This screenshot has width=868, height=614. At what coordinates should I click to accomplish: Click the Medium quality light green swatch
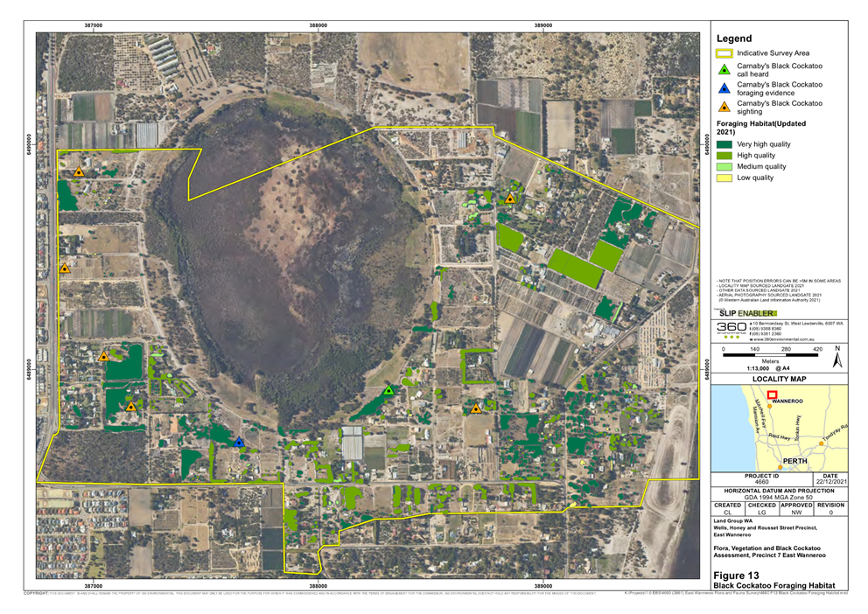(724, 166)
